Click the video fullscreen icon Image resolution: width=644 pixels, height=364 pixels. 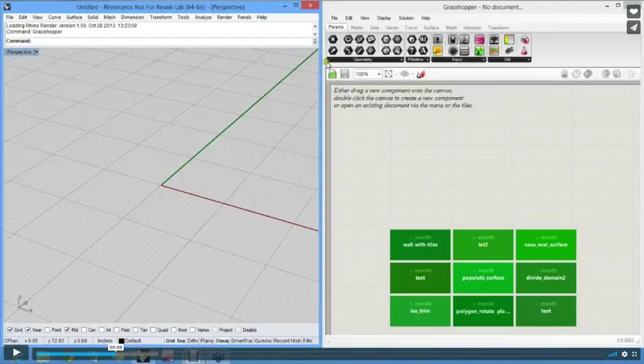point(635,354)
